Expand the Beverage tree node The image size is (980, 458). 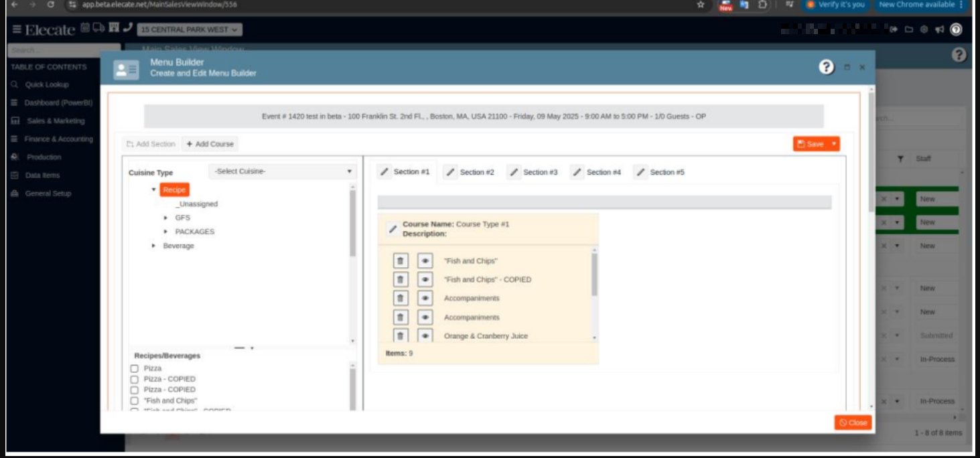coord(153,246)
